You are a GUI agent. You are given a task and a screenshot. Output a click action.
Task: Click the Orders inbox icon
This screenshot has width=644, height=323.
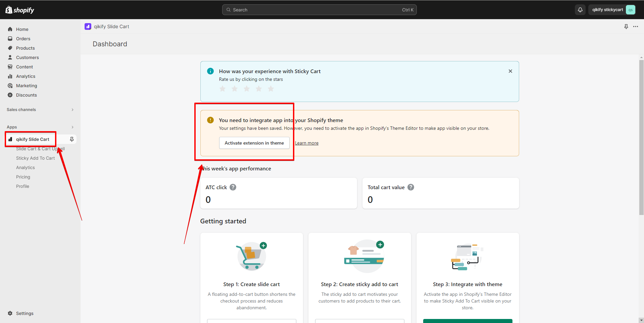click(10, 39)
